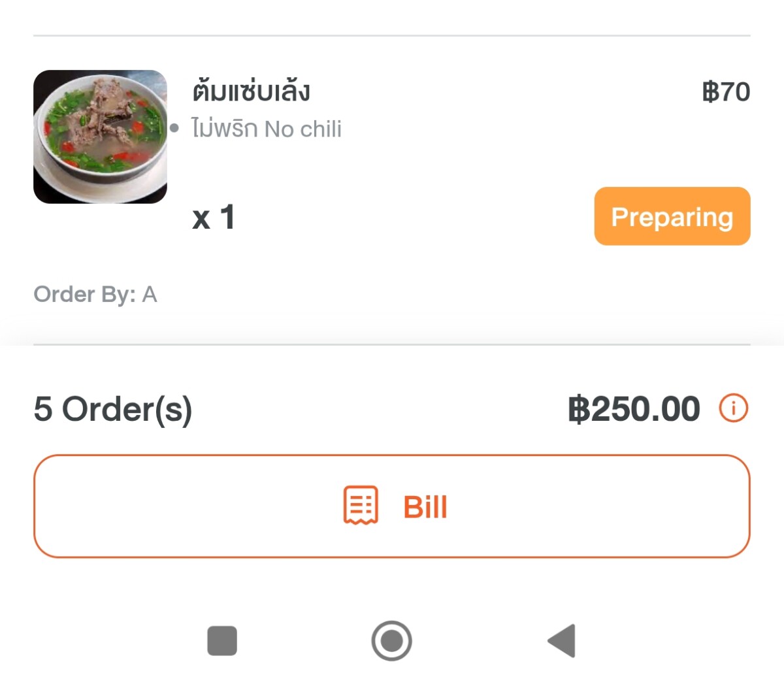Open recent apps with the square button
The image size is (784, 690).
(x=222, y=640)
